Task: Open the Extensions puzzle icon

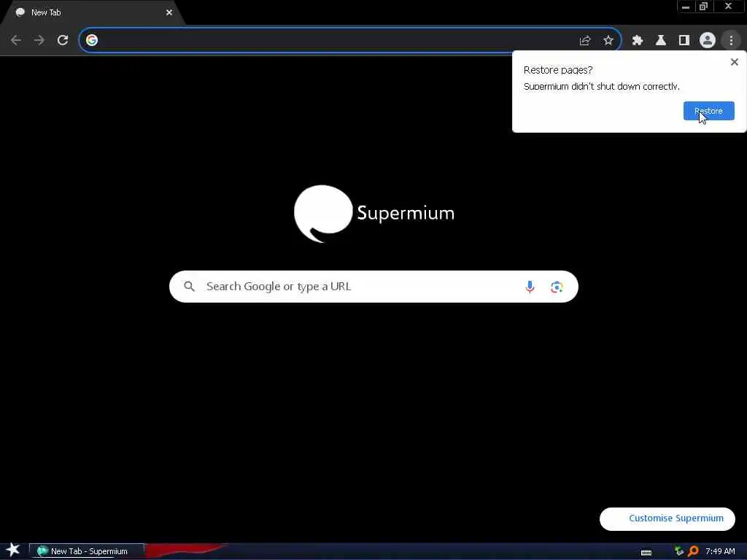Action: (x=638, y=41)
